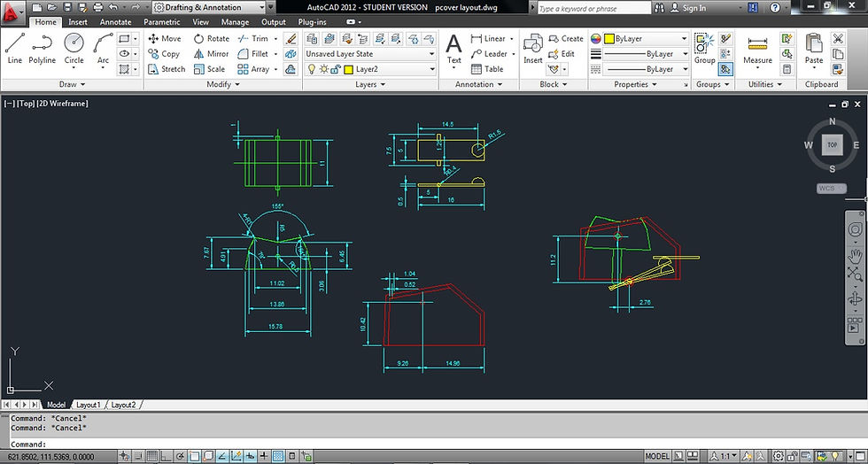Open the AutoCAD application menu logo
This screenshot has height=464, width=868.
tap(12, 12)
